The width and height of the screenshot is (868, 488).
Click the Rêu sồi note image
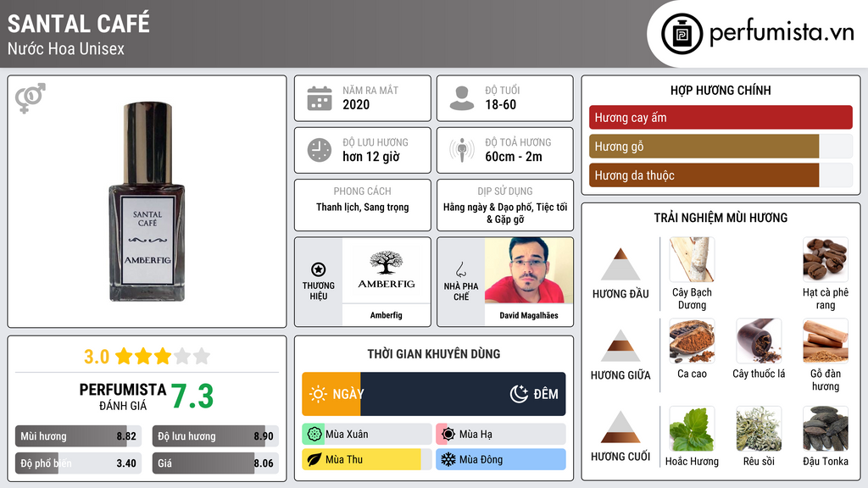click(x=759, y=429)
